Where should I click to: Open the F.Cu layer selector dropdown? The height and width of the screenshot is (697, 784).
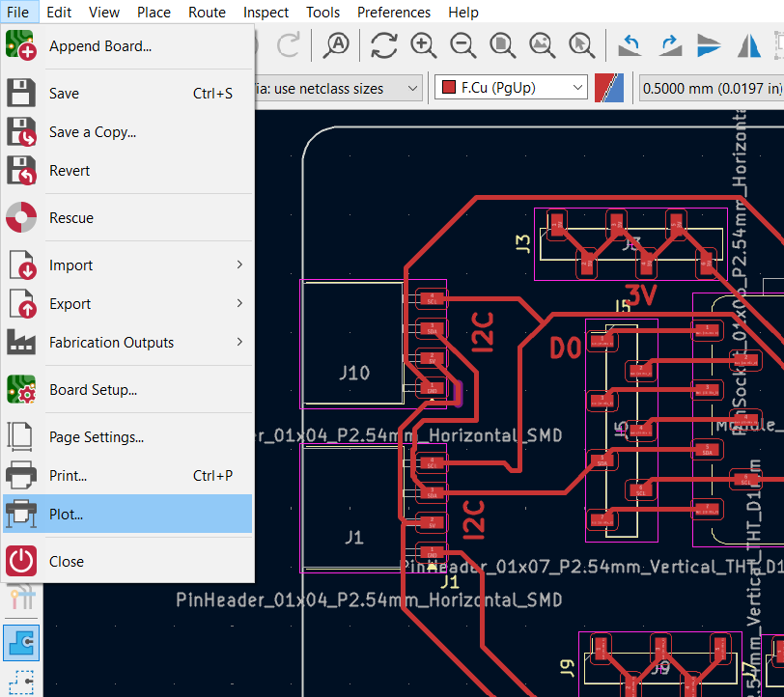click(511, 88)
